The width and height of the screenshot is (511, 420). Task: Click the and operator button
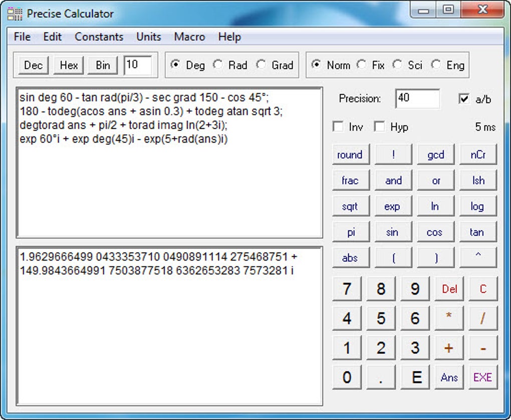pos(393,180)
